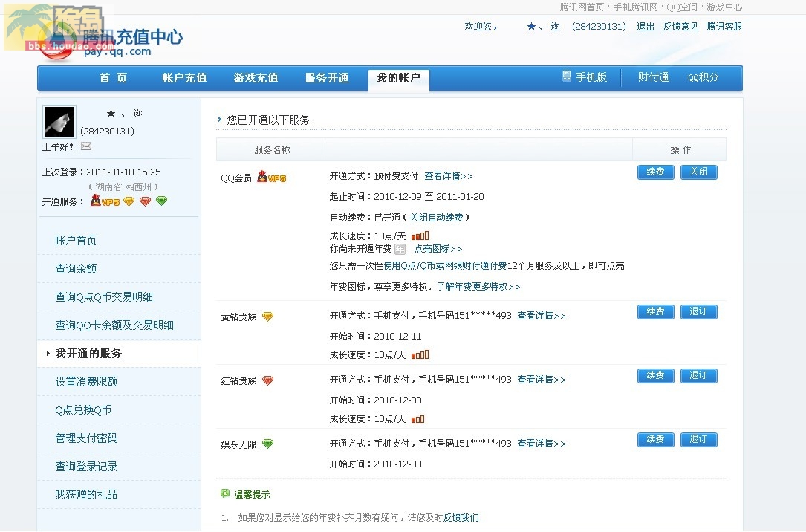This screenshot has height=532, width=806.
Task: Go to 腾讯网首页 from the top bar
Action: (582, 7)
